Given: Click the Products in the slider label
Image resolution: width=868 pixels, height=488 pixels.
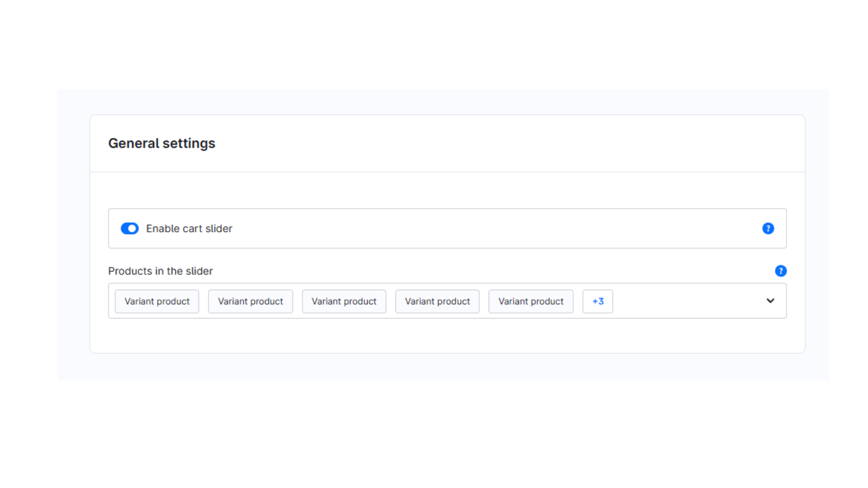Looking at the screenshot, I should point(160,271).
